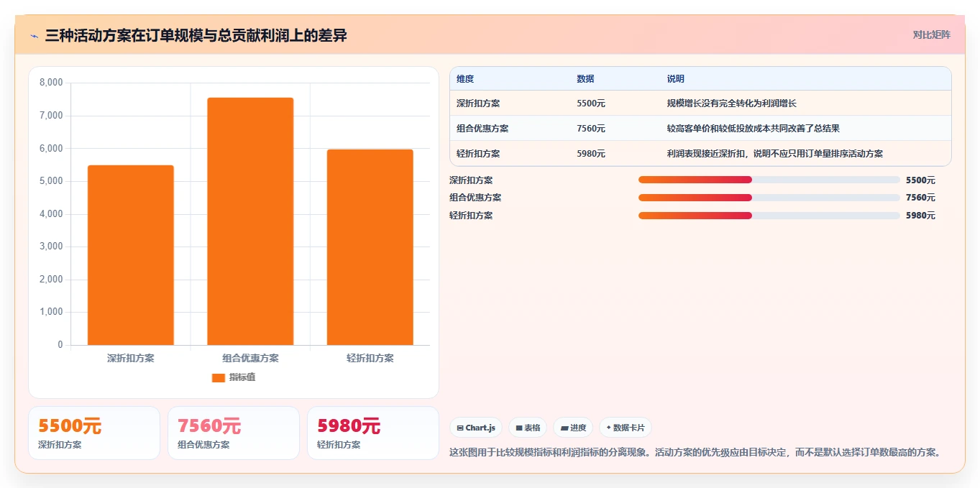Click text starting 利润表现接近深折扣
Viewport: 980px width, 488px height.
point(775,154)
